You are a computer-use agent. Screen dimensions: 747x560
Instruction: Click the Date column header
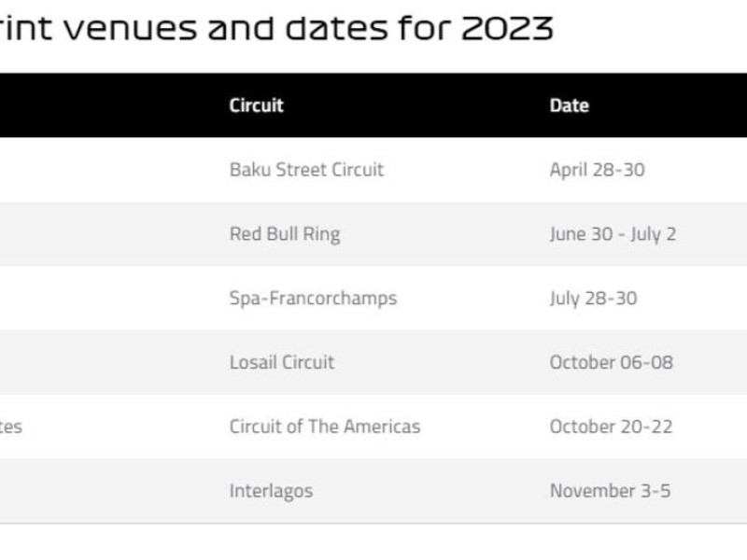(x=569, y=105)
